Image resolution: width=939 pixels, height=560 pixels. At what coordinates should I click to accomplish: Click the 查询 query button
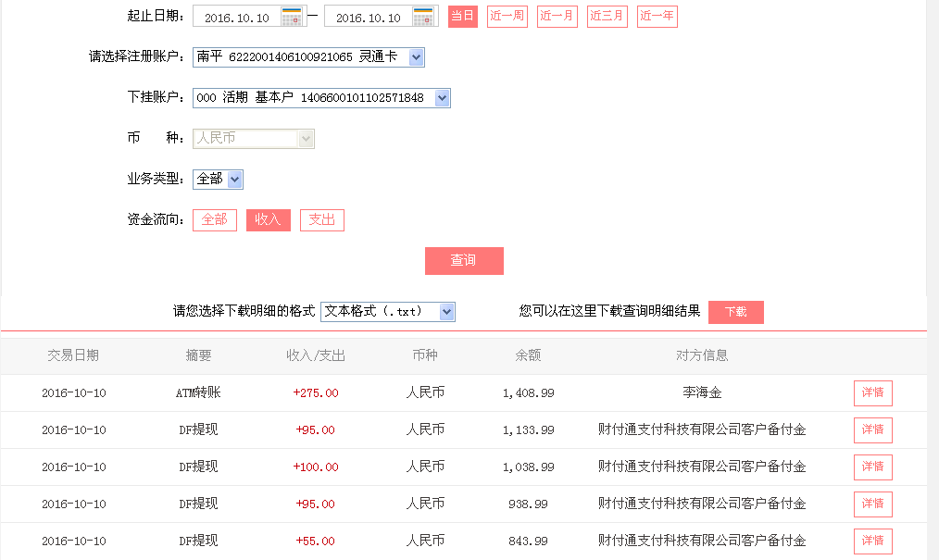coord(464,260)
